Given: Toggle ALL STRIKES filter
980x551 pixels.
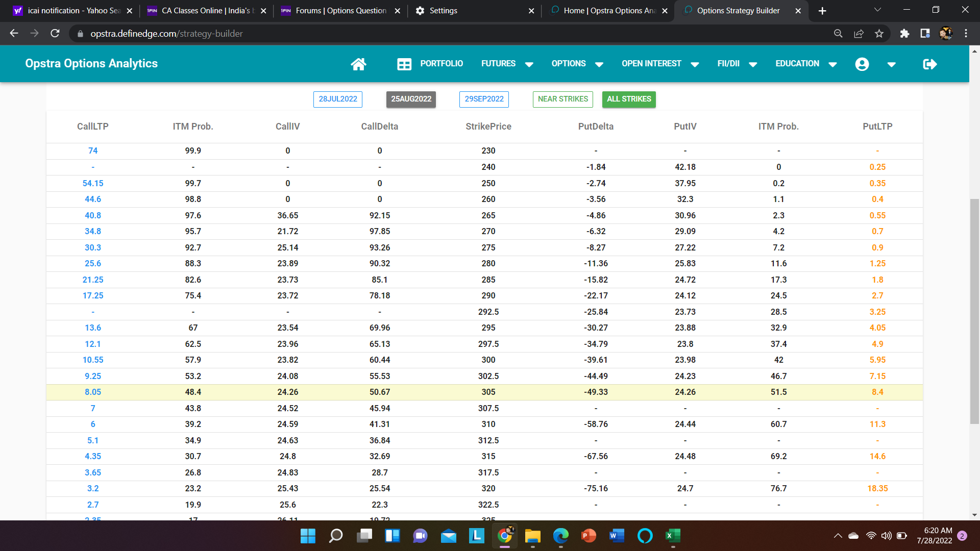Looking at the screenshot, I should click(629, 99).
